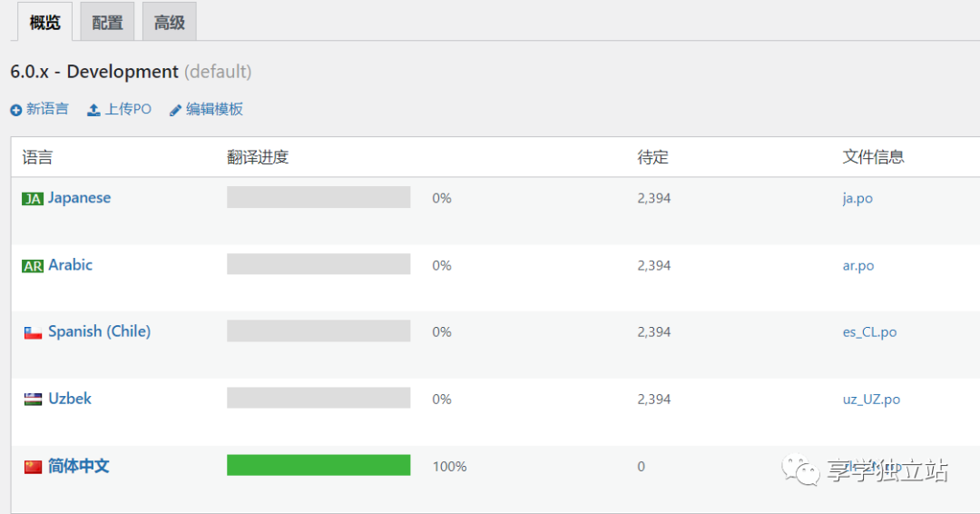Open the 配置 tab
The image size is (980, 514).
click(107, 23)
